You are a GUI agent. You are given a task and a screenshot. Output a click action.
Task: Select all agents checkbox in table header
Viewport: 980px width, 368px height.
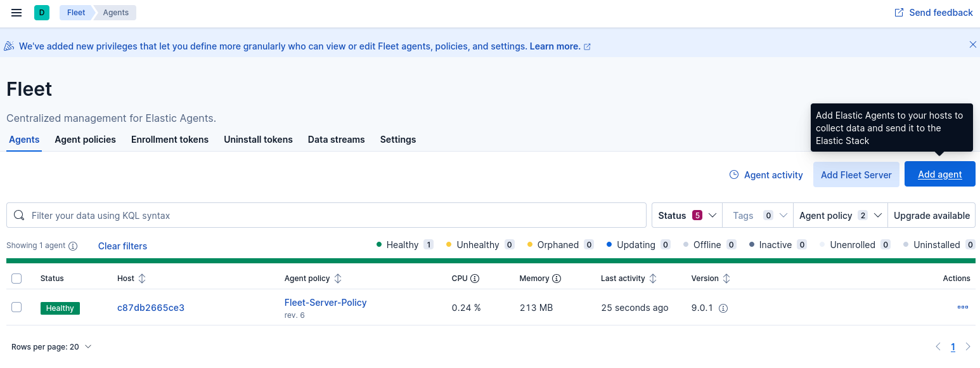[x=16, y=279]
